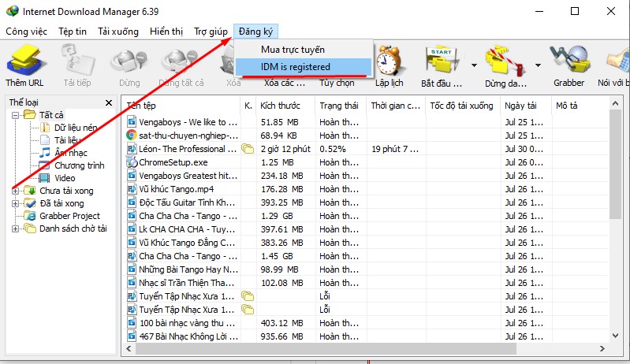This screenshot has width=630, height=364.
Task: Click IDM application logo in title bar
Action: click(13, 11)
